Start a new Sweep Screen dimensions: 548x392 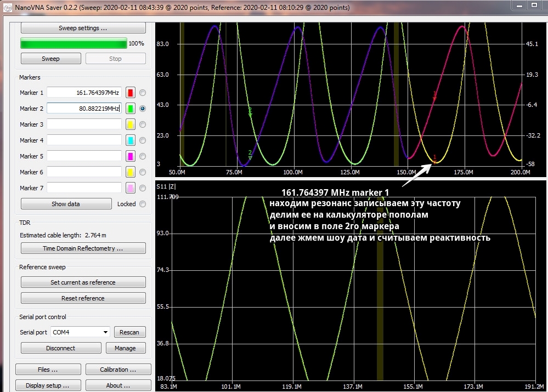[50, 59]
